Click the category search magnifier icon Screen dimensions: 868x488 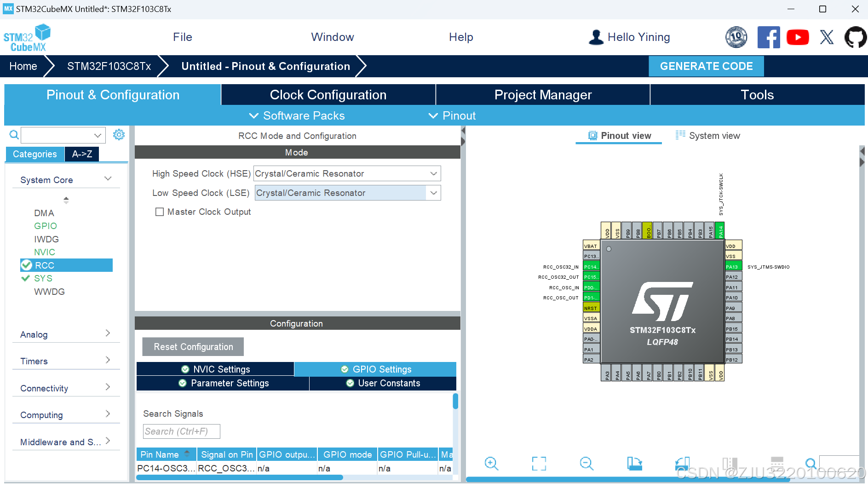pos(14,135)
